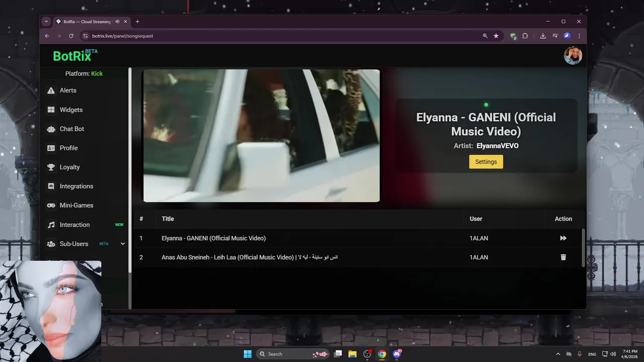The height and width of the screenshot is (362, 644).
Task: Open the taskbar volume control
Action: [613, 354]
